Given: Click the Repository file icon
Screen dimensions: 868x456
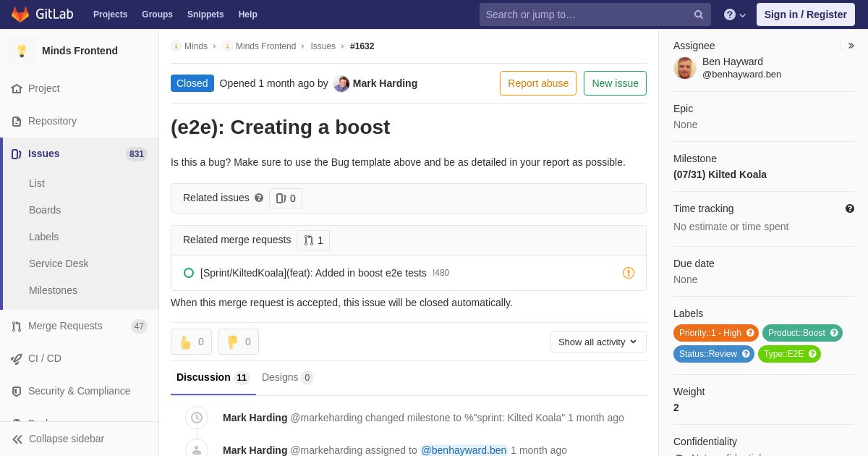Looking at the screenshot, I should pos(17,121).
